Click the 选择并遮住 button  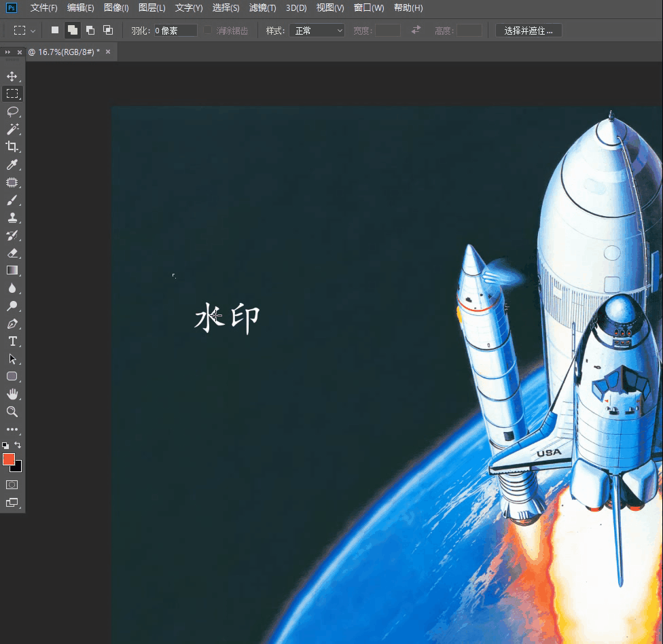click(x=528, y=31)
